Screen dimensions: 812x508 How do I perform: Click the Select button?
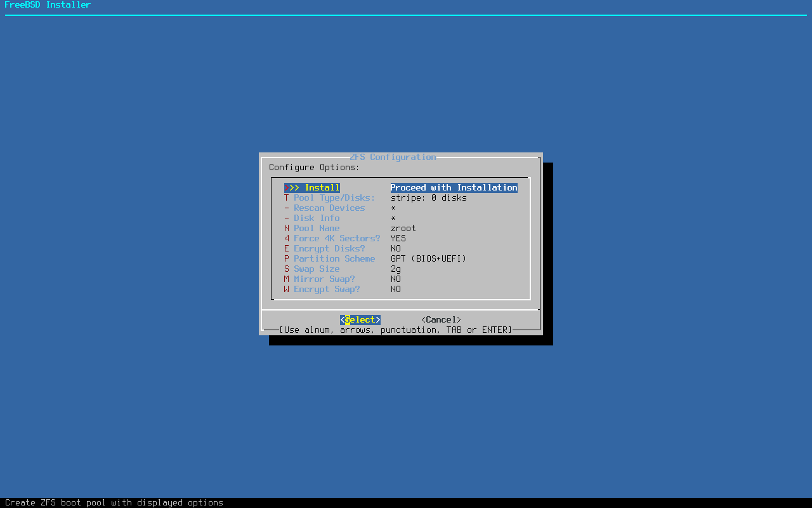point(360,319)
